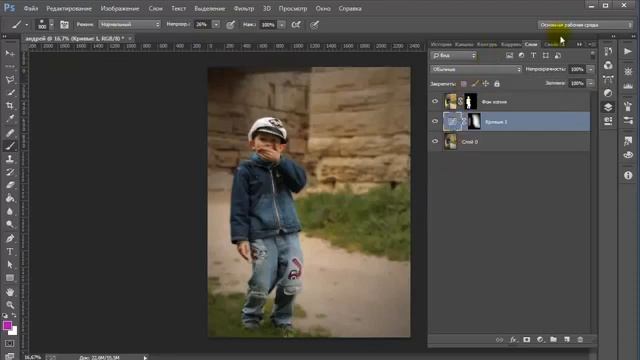Open the layer blend mode dropdown

476,69
